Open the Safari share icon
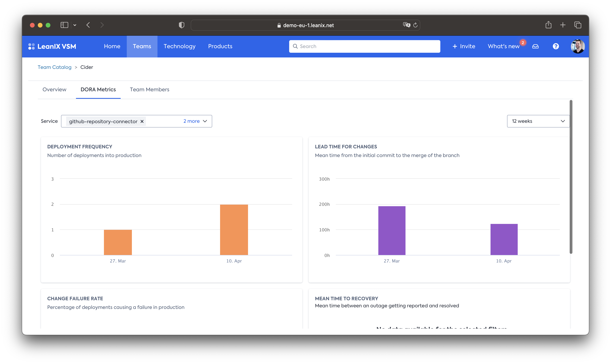Viewport: 611px width, 364px height. coord(548,25)
